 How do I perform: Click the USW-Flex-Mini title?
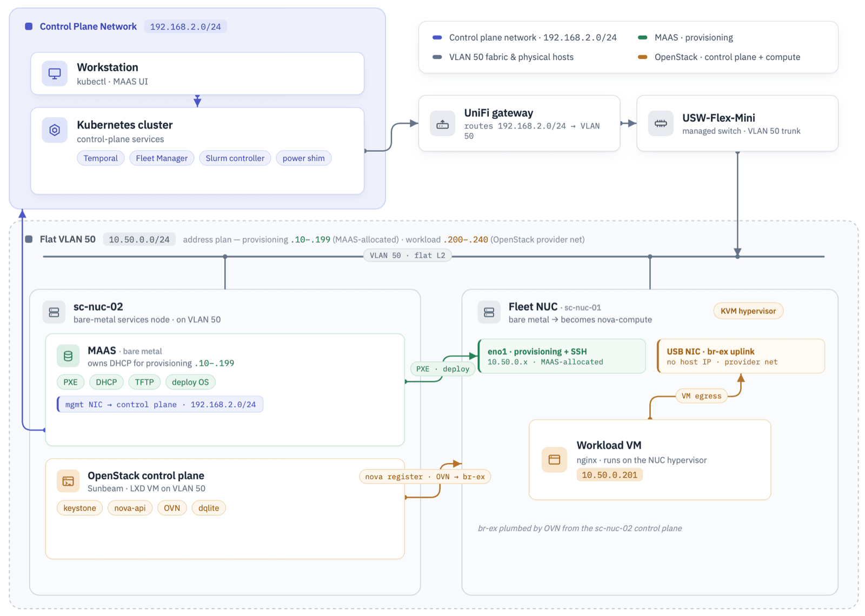(718, 118)
